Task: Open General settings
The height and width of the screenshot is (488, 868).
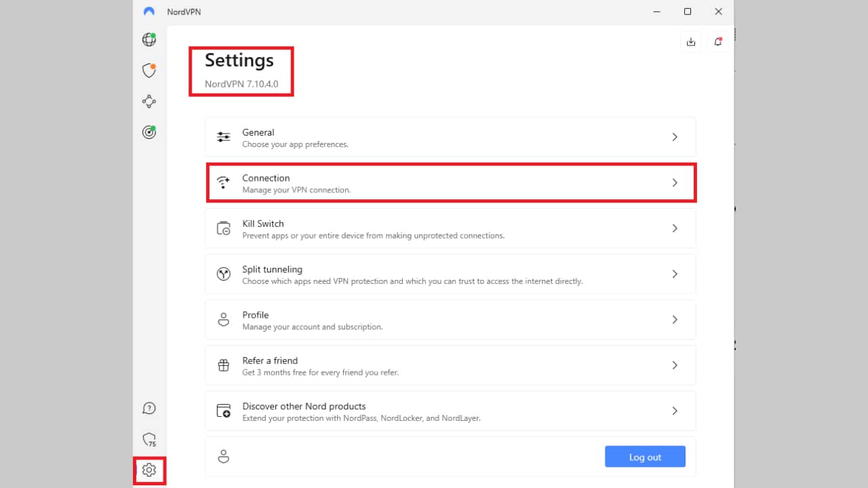Action: (450, 137)
